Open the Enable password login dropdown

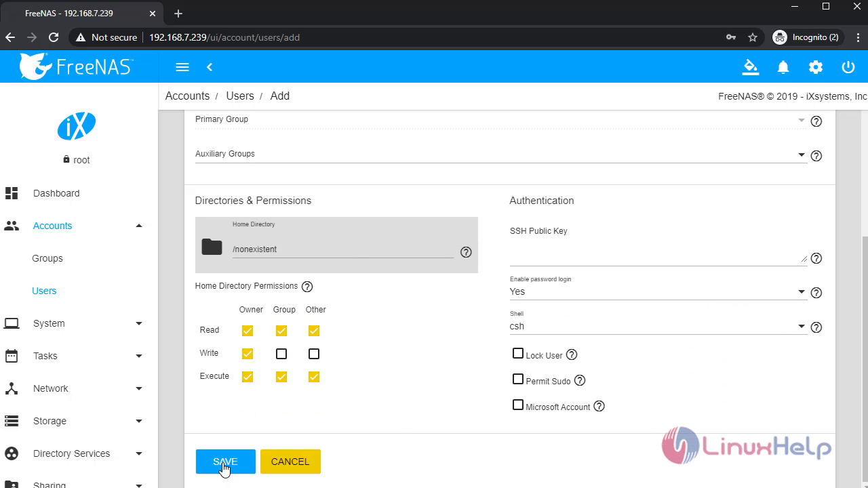click(x=658, y=291)
